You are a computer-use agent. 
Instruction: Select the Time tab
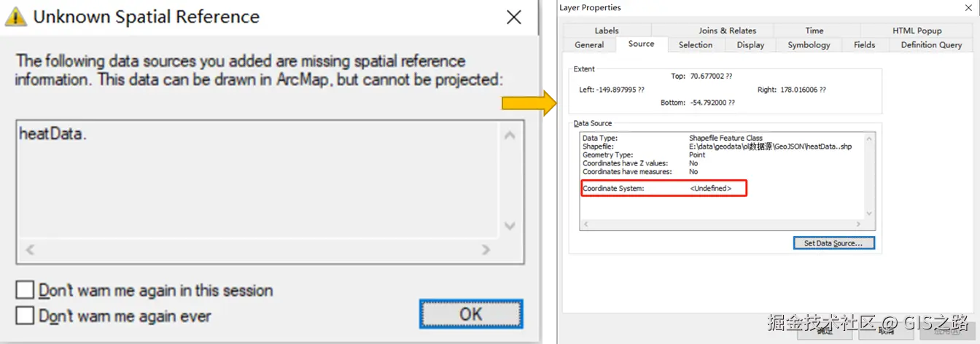tap(814, 31)
